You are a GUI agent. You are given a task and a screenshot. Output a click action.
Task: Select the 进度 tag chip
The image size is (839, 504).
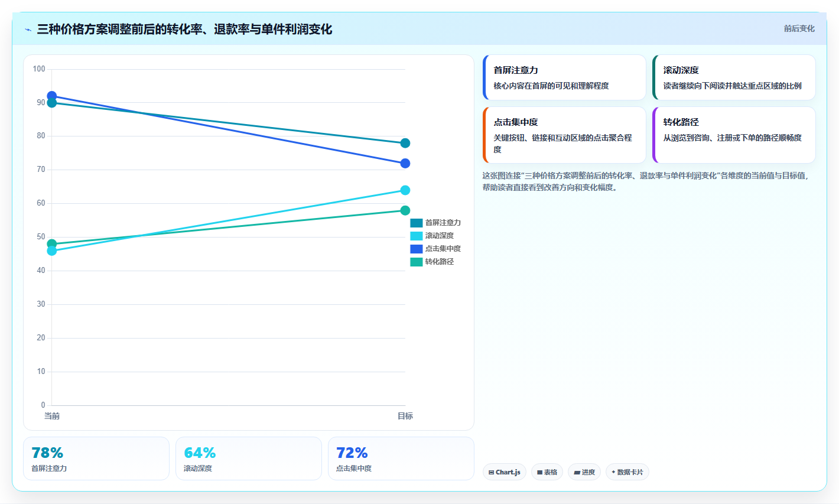584,472
